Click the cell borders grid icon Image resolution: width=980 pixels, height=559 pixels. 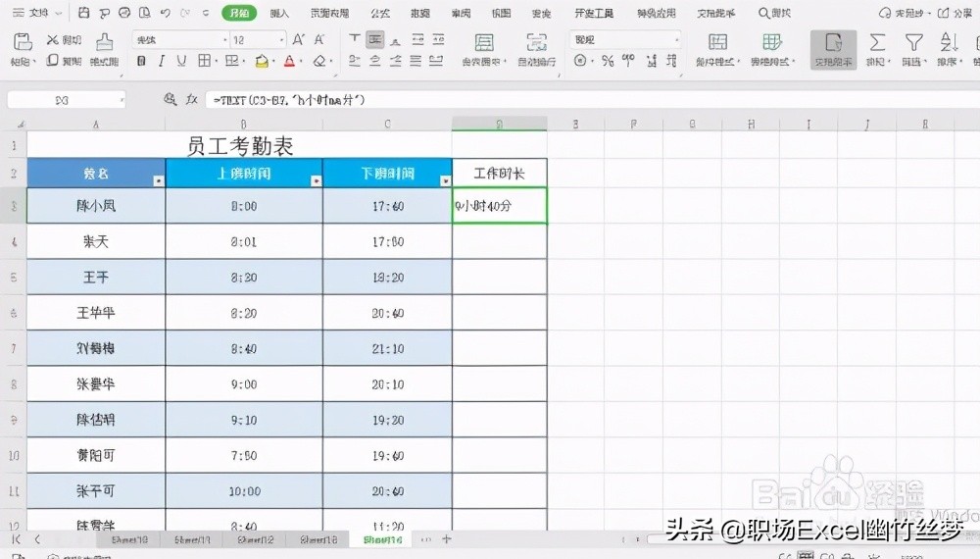(204, 61)
